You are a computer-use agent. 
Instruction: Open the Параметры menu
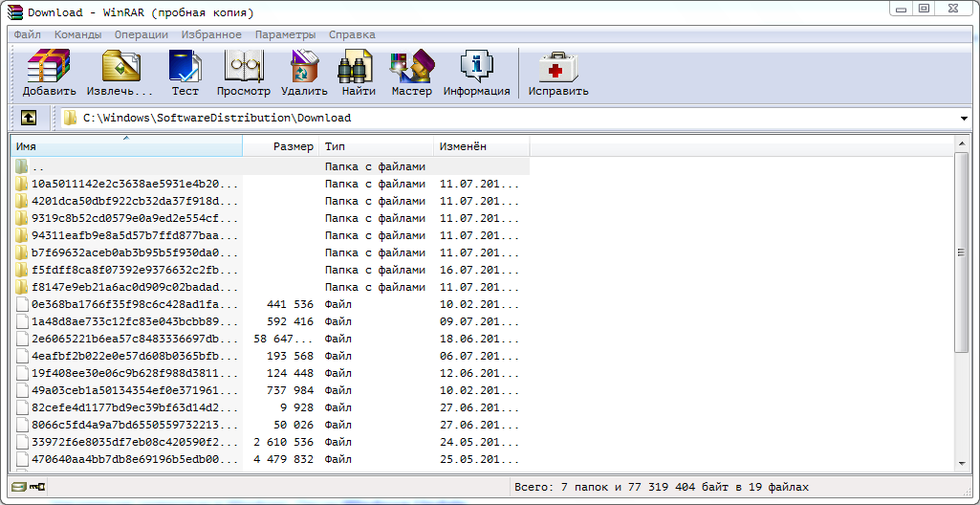point(286,34)
